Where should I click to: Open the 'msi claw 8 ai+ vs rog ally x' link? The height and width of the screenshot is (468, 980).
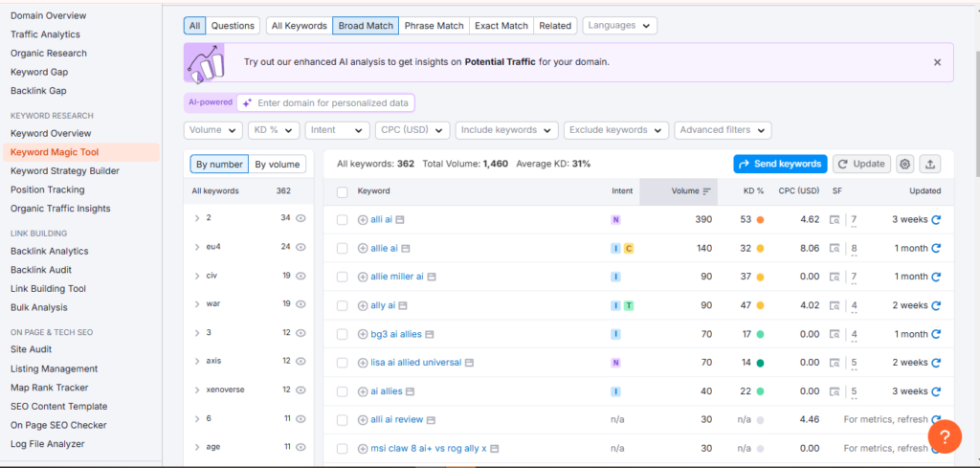point(429,449)
